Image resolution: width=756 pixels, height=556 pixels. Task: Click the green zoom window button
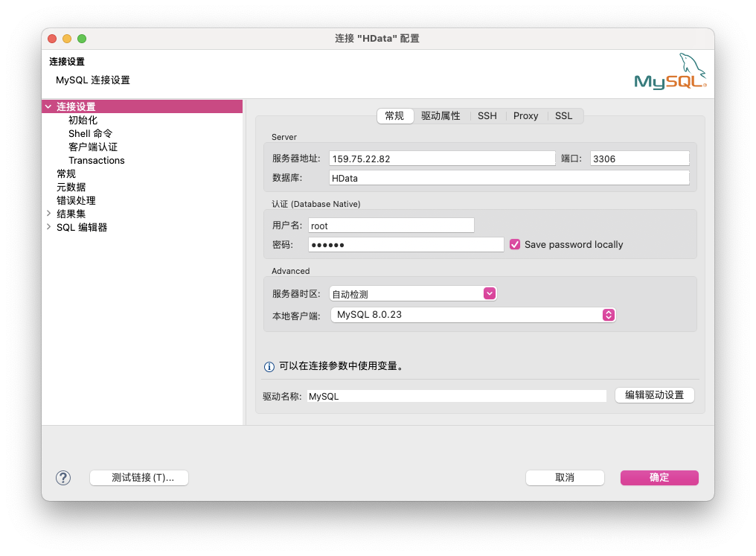pyautogui.click(x=82, y=39)
